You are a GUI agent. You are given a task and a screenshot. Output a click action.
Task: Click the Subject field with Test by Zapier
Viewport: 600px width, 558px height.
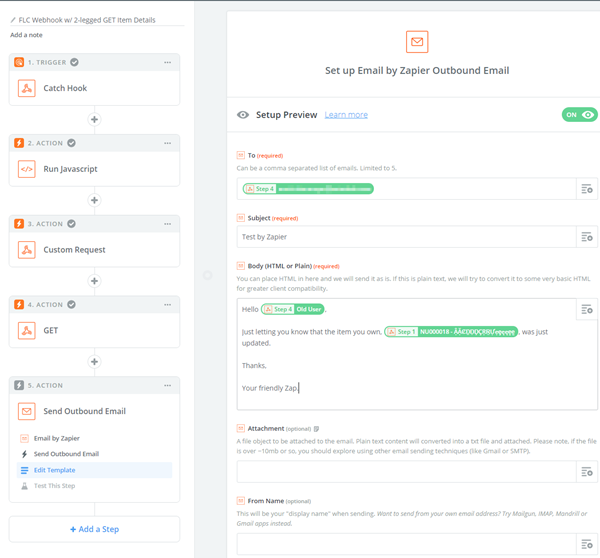pyautogui.click(x=406, y=237)
